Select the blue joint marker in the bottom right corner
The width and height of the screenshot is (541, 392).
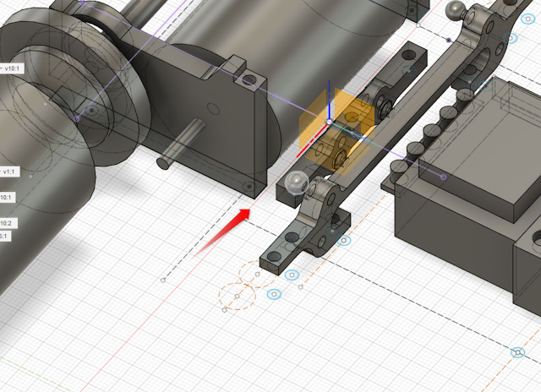pos(517,352)
